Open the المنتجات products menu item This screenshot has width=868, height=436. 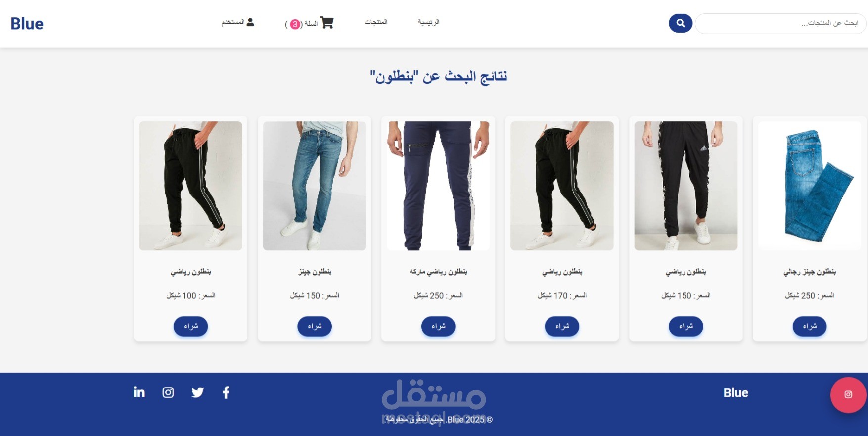(376, 22)
